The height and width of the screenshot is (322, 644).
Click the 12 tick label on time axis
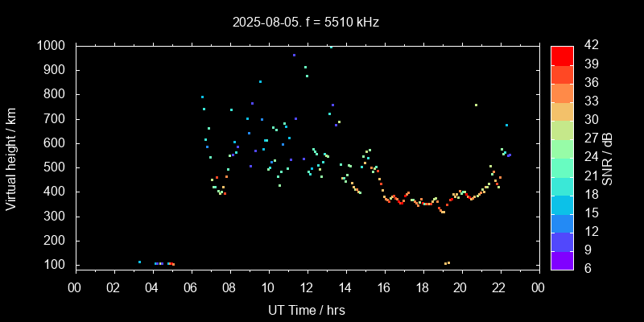[x=307, y=287]
